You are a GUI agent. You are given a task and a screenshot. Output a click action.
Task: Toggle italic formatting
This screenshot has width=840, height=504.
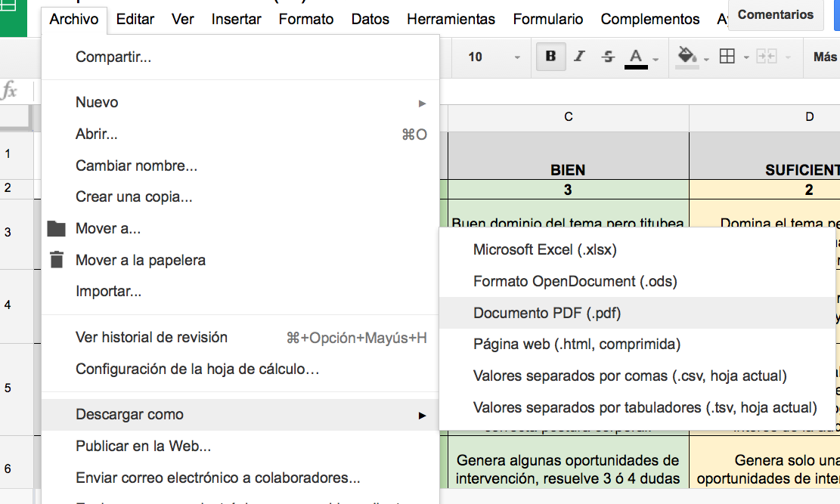coord(579,56)
